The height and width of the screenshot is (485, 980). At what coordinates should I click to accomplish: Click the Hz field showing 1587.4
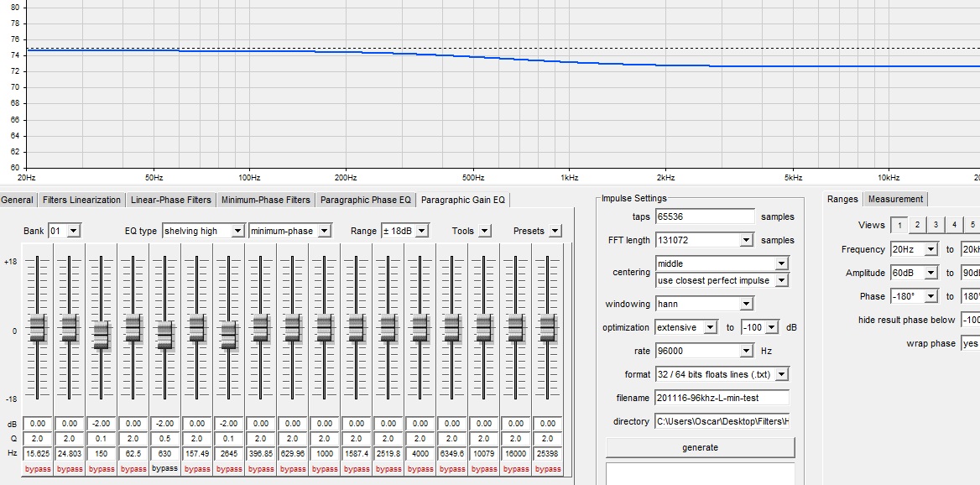[x=357, y=453]
